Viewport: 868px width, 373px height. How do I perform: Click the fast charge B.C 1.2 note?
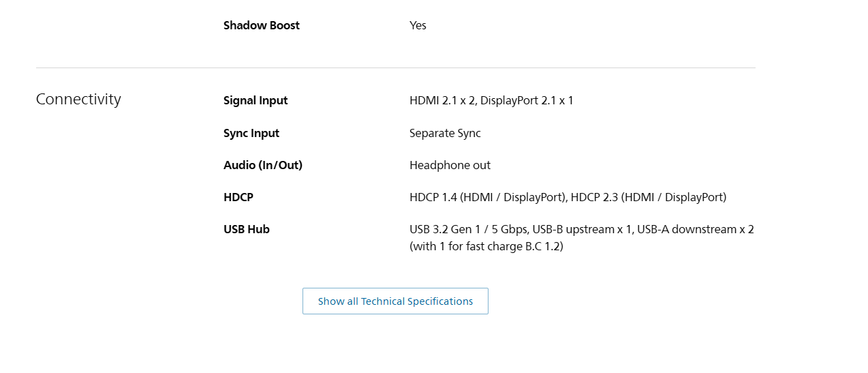click(x=486, y=246)
